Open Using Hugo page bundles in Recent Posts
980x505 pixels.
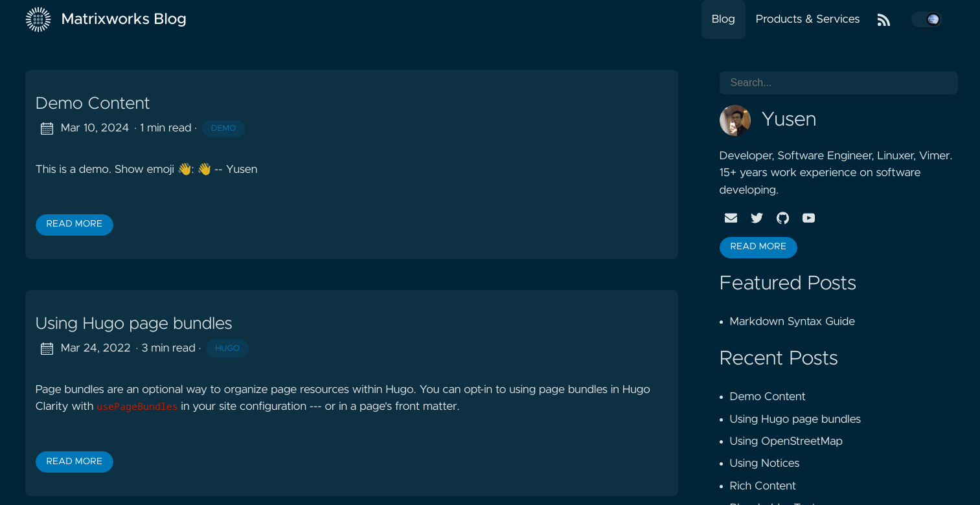[795, 420]
